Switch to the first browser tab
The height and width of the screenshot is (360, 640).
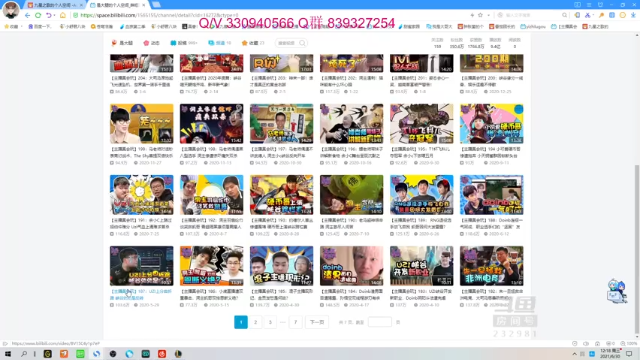(x=55, y=5)
